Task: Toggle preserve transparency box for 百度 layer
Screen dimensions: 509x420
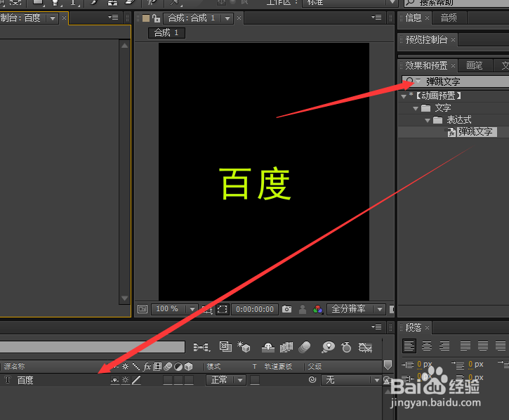Action: 255,380
